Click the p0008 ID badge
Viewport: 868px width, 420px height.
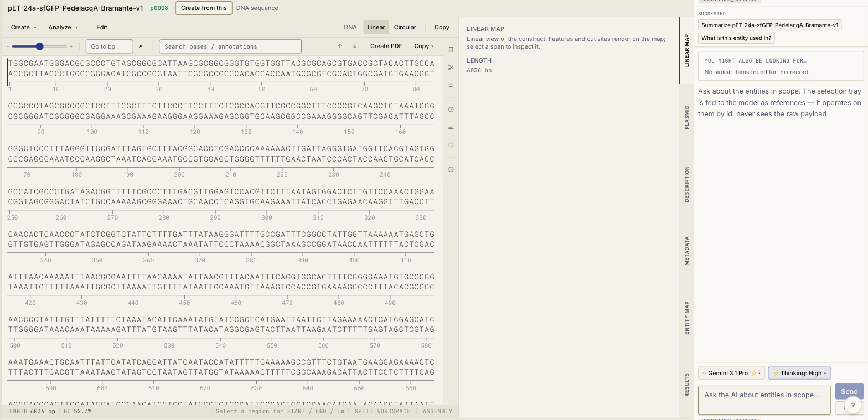pos(159,8)
